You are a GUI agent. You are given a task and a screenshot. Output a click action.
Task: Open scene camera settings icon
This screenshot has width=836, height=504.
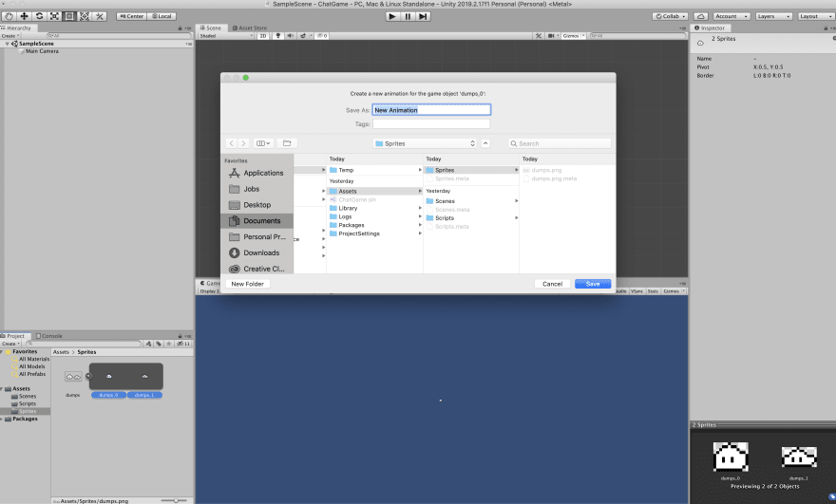pos(552,36)
